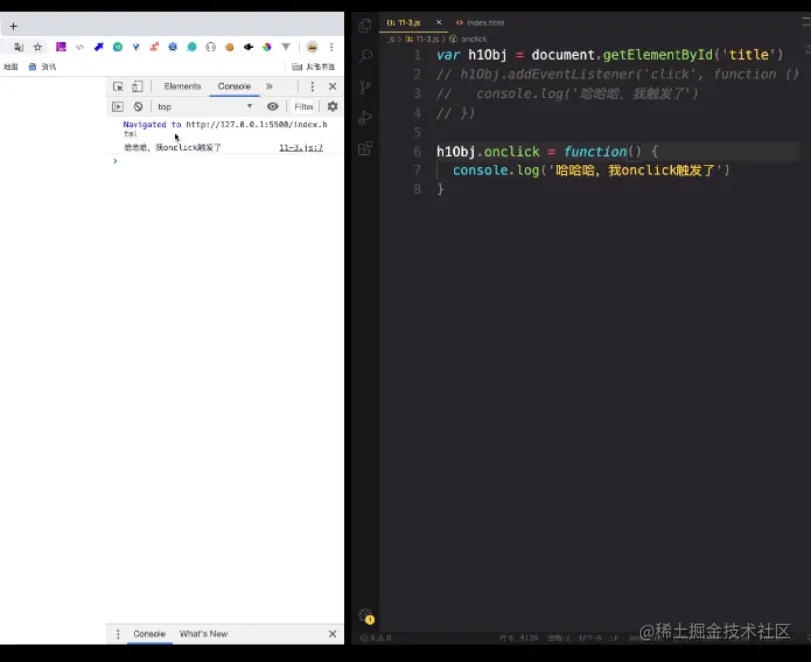Switch to the What's New drawer tab
The width and height of the screenshot is (812, 662).
[203, 634]
